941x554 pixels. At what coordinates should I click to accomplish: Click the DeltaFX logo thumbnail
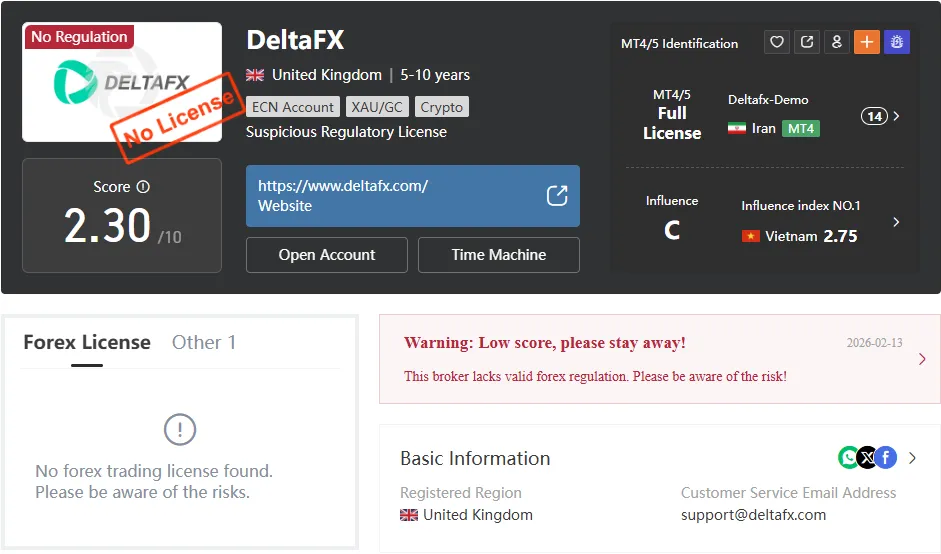coord(122,82)
